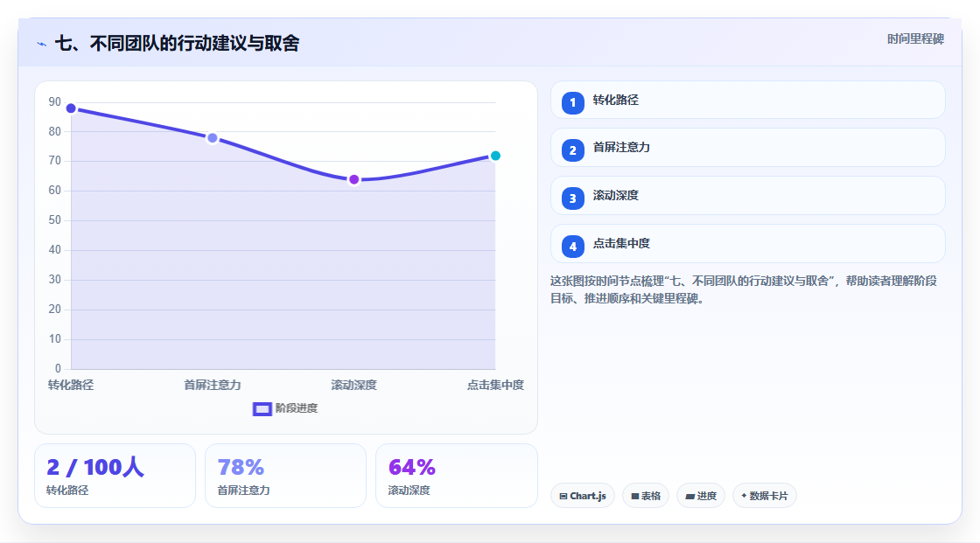Click the x-axis label 点击集中度

[495, 385]
